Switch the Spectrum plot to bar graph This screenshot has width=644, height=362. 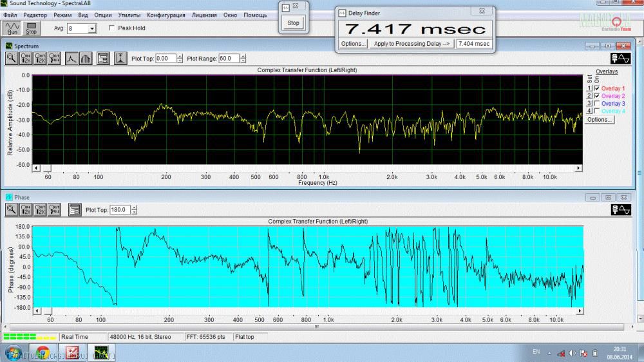(86, 59)
